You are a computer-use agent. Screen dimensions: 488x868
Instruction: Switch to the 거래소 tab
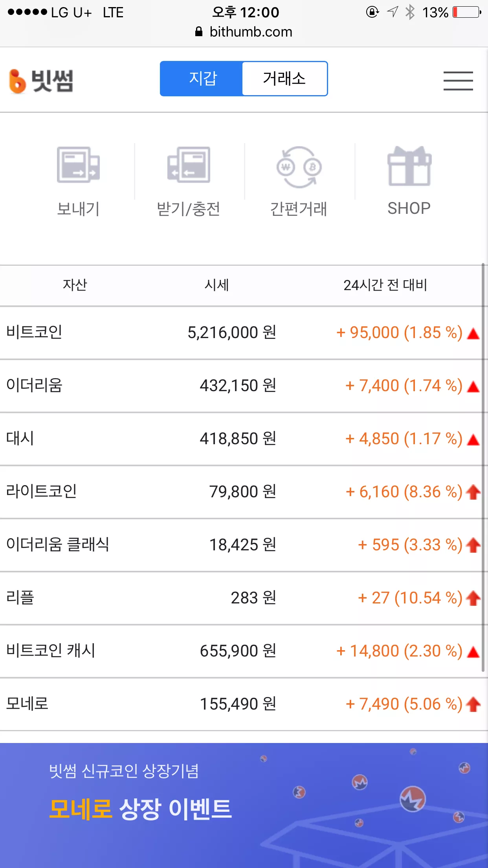[284, 79]
